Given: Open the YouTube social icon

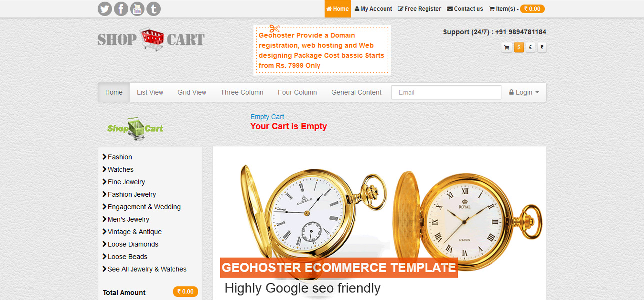Looking at the screenshot, I should (137, 9).
